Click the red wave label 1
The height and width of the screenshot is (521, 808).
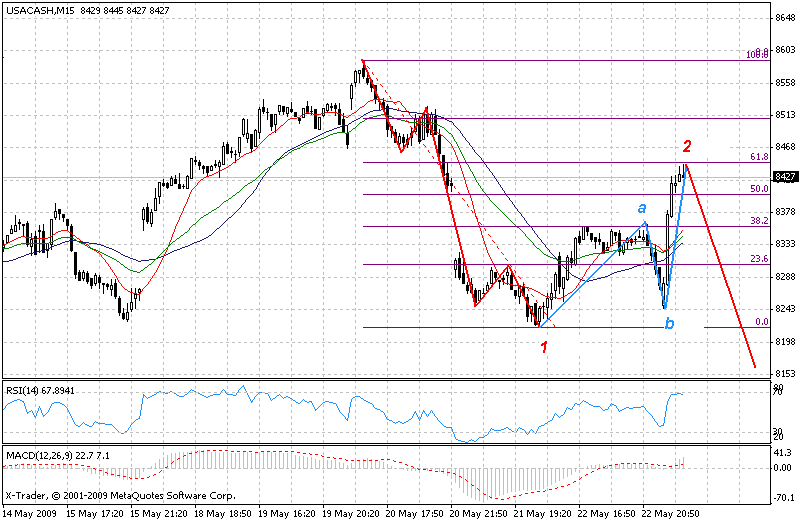tap(544, 347)
